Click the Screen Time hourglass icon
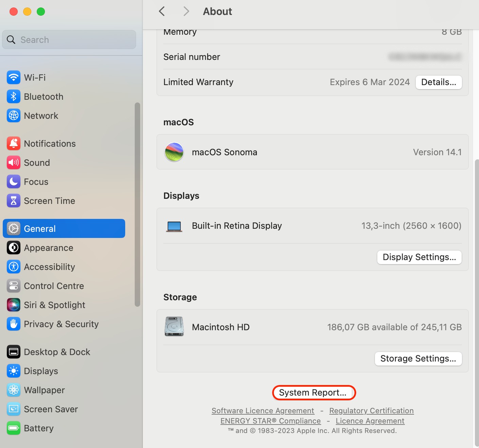The image size is (479, 448). [x=14, y=201]
